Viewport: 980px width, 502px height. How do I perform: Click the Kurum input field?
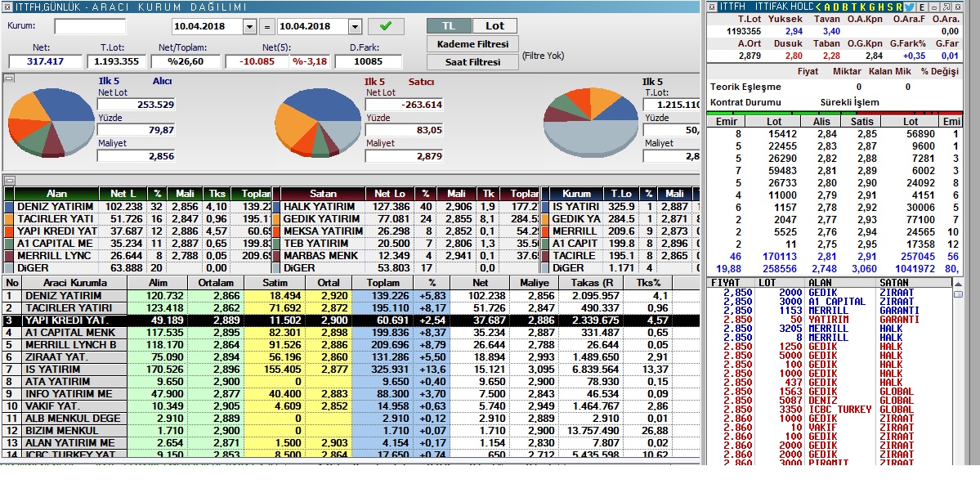point(89,26)
